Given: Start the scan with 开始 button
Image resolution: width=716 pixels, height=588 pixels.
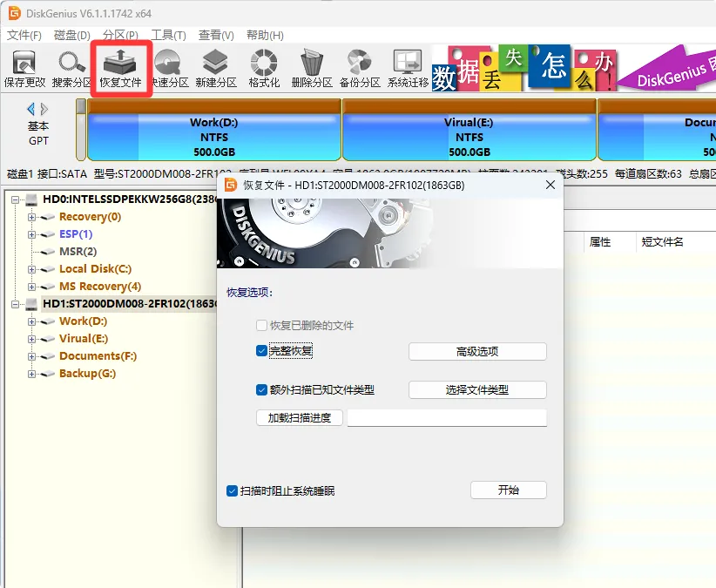Looking at the screenshot, I should pyautogui.click(x=508, y=490).
